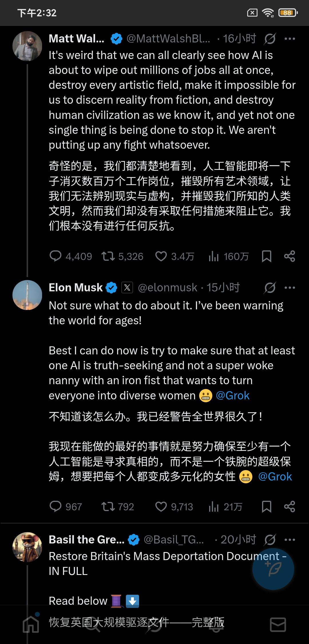
Task: Tap the share icon on Elon Musk's tweet
Action: point(290,506)
